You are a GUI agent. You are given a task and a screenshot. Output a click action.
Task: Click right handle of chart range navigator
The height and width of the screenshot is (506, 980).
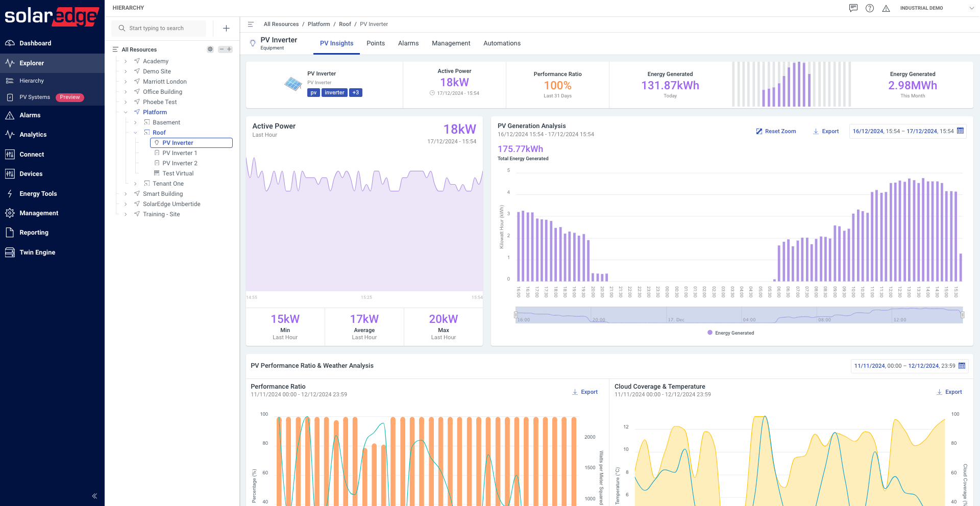coord(963,315)
